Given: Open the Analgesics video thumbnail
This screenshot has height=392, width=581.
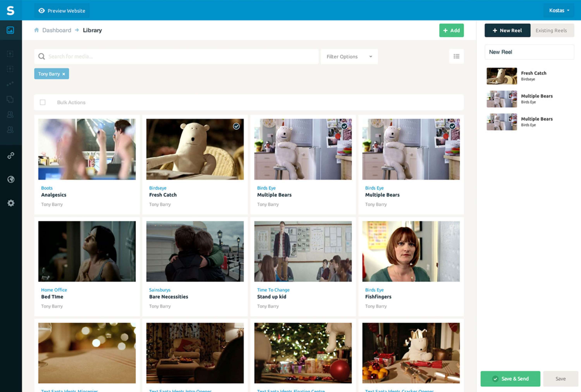Looking at the screenshot, I should tap(87, 149).
